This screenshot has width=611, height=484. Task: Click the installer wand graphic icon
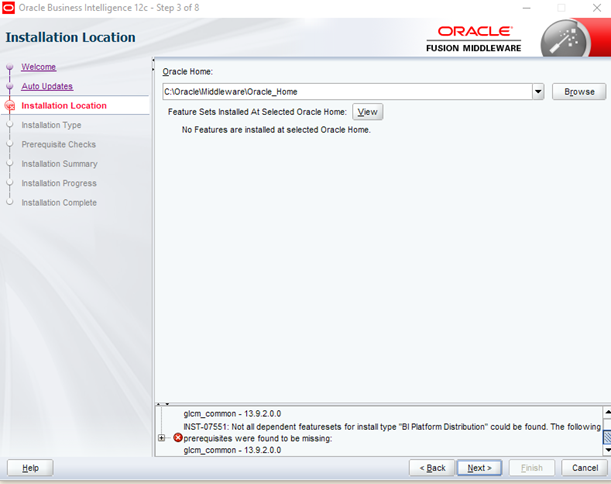coord(564,41)
